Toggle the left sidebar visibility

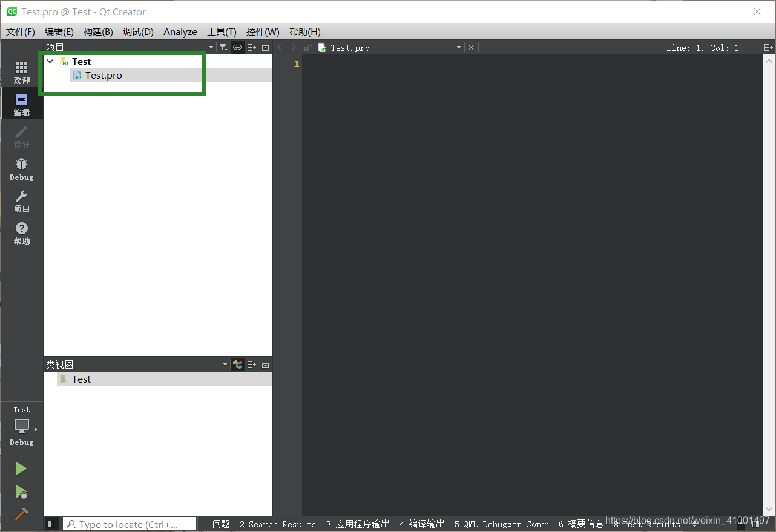[x=51, y=524]
